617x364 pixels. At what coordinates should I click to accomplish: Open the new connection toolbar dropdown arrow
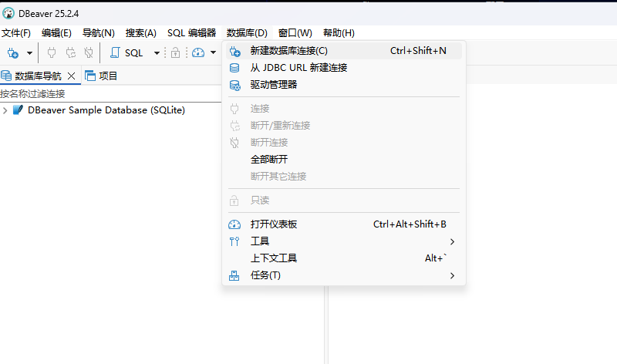pos(29,52)
